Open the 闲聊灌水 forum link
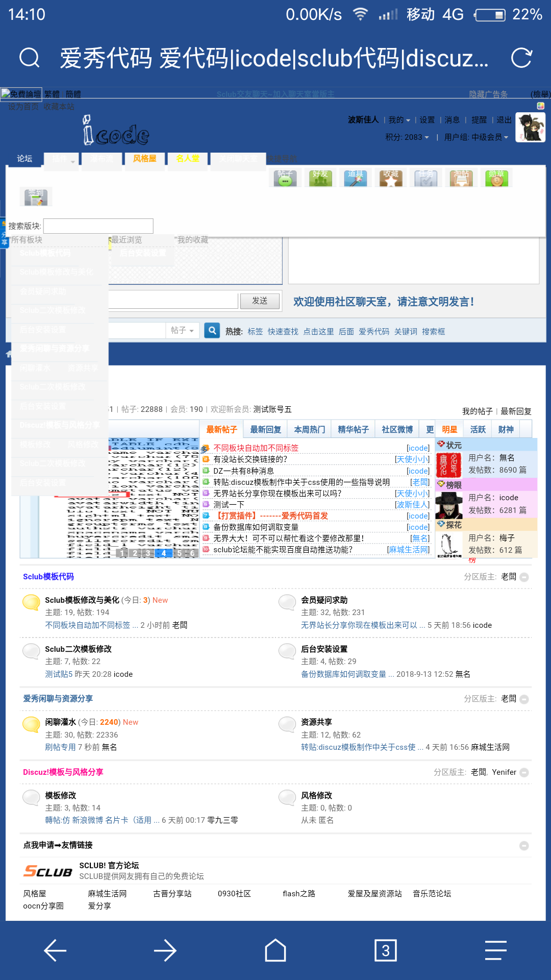 click(60, 722)
